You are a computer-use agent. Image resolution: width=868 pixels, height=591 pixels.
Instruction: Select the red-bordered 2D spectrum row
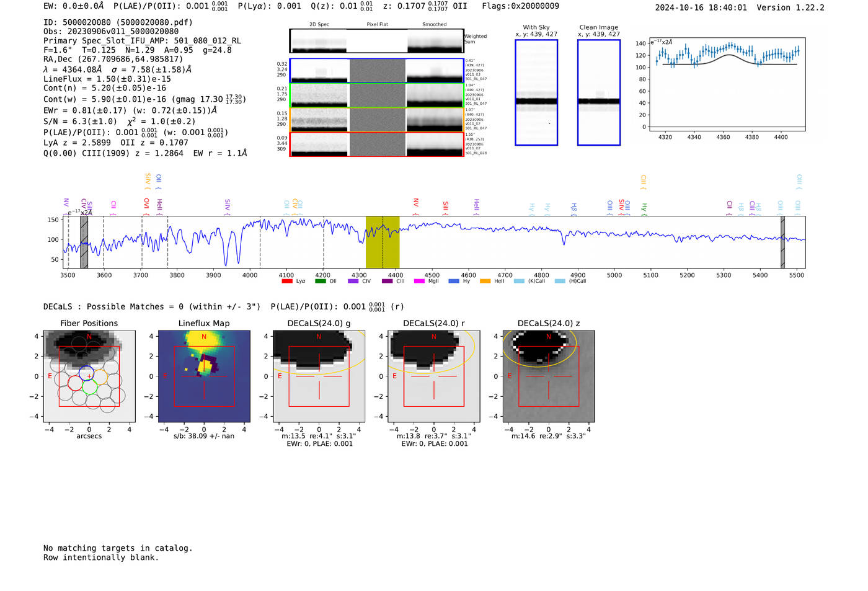coord(377,144)
